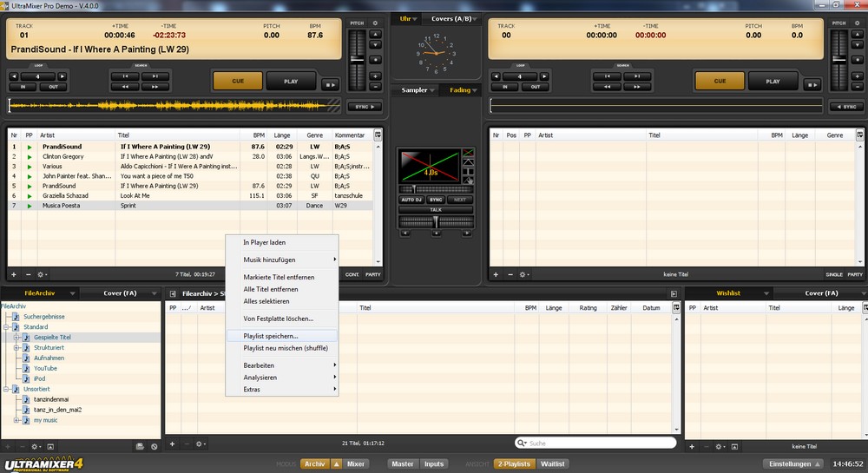Show the Master panel
The width and height of the screenshot is (868, 473).
point(403,464)
